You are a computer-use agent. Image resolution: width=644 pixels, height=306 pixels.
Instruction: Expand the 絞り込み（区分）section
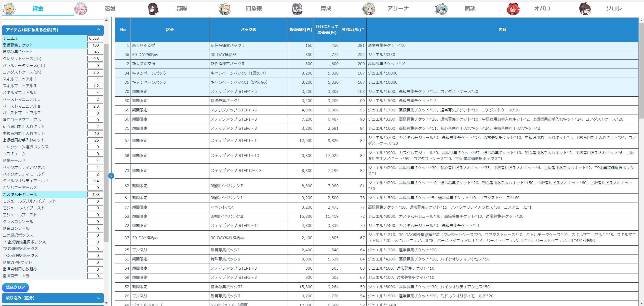click(99, 298)
